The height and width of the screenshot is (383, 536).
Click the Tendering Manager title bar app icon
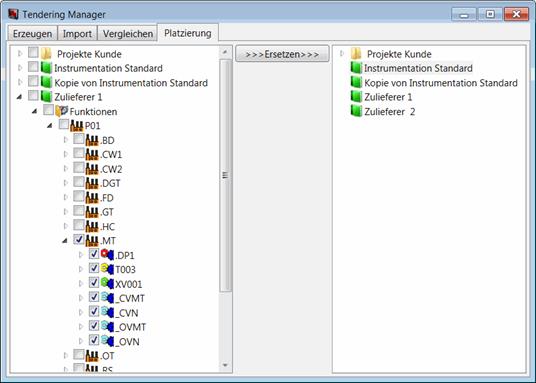pos(13,14)
